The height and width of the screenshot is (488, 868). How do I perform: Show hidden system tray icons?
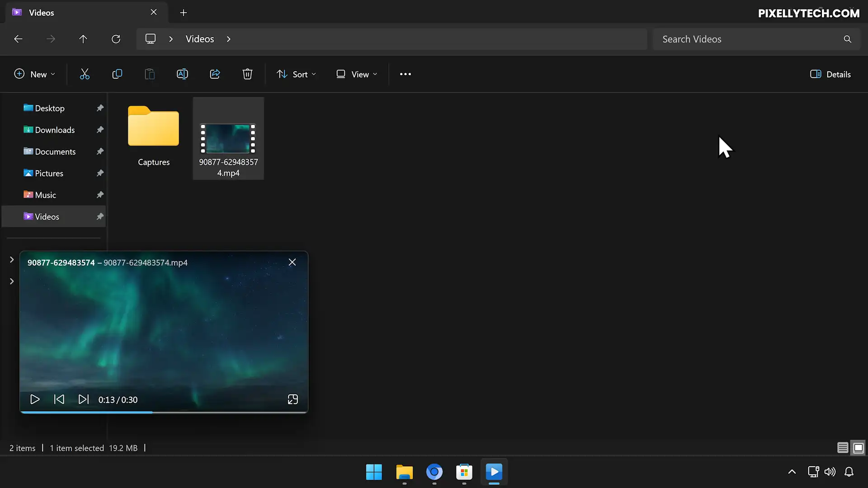(x=792, y=472)
